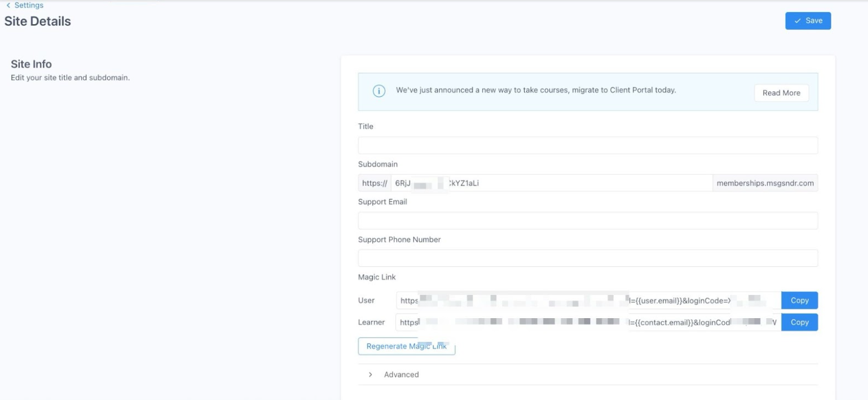
Task: Select the Support Email field
Action: (587, 221)
